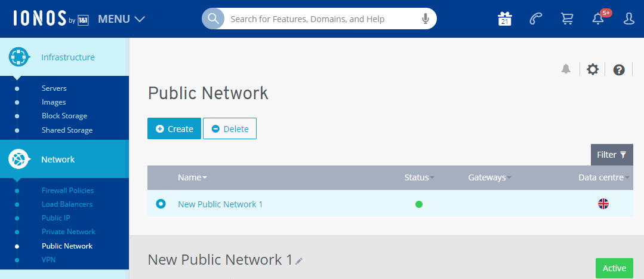Click the microphone voice search icon
This screenshot has width=644, height=279.
pos(426,19)
